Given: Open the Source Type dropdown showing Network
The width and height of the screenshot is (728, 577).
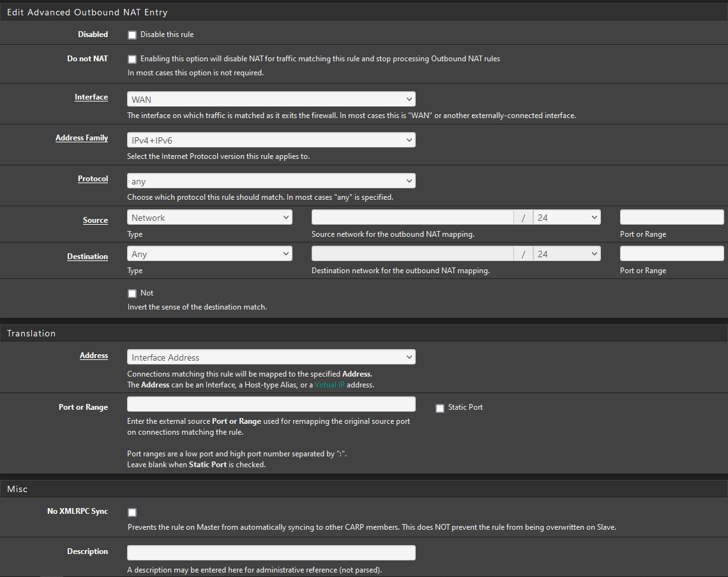Looking at the screenshot, I should (x=209, y=217).
